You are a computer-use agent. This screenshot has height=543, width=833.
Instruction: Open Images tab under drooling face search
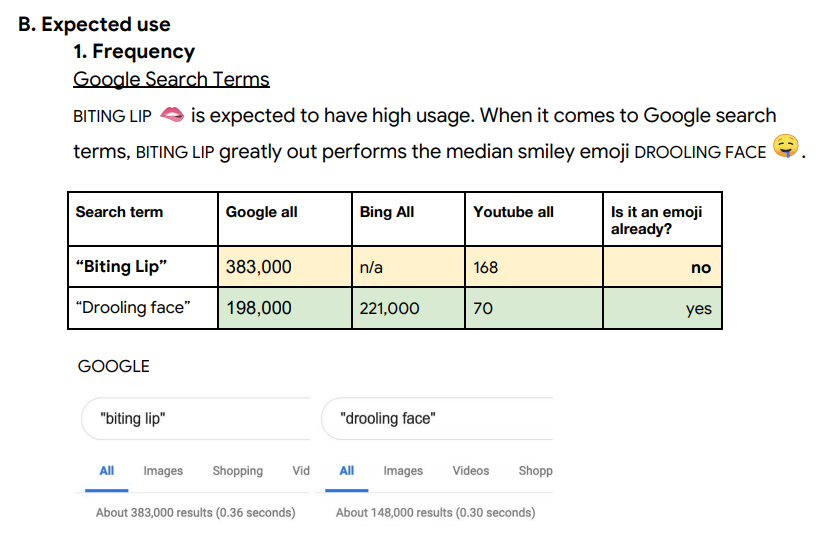403,471
